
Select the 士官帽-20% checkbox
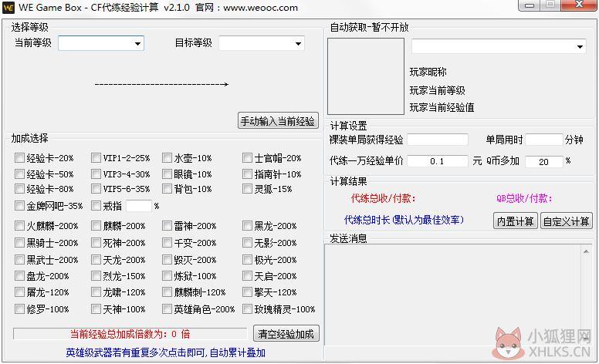(x=247, y=157)
